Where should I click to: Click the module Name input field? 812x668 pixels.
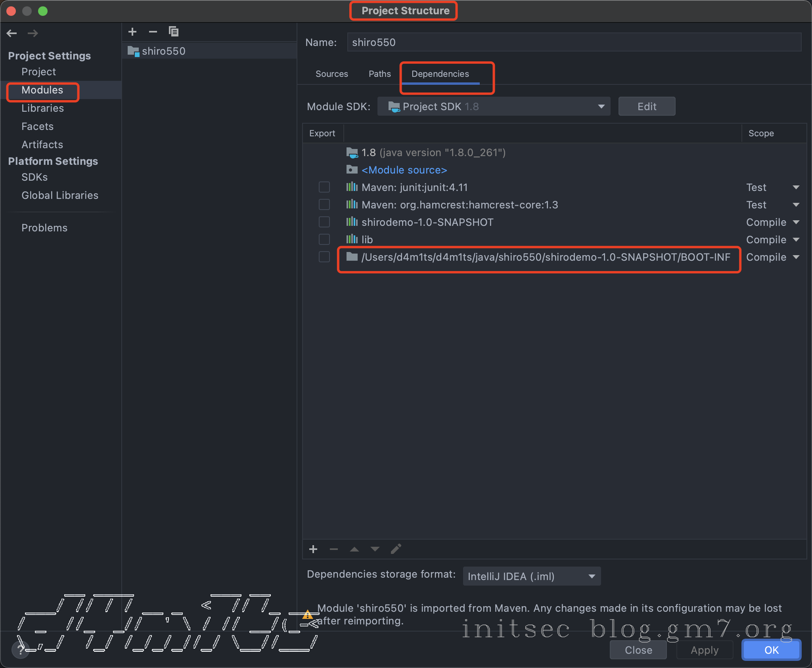(x=573, y=42)
